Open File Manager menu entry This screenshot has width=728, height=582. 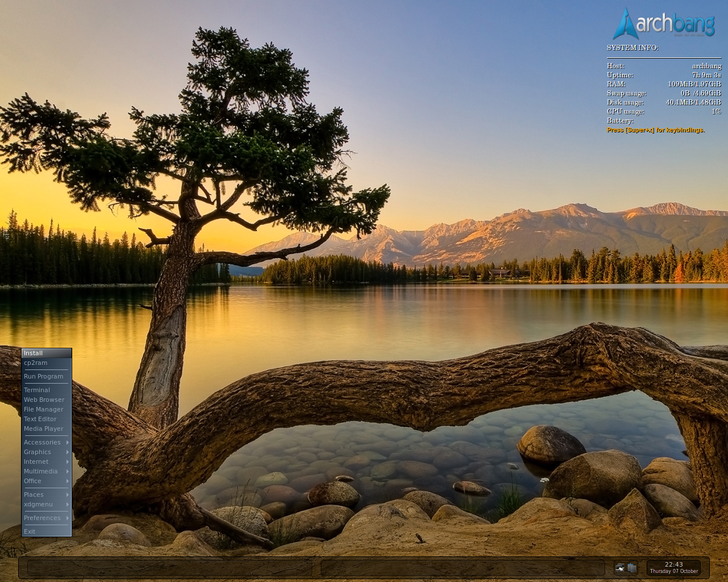click(x=47, y=409)
